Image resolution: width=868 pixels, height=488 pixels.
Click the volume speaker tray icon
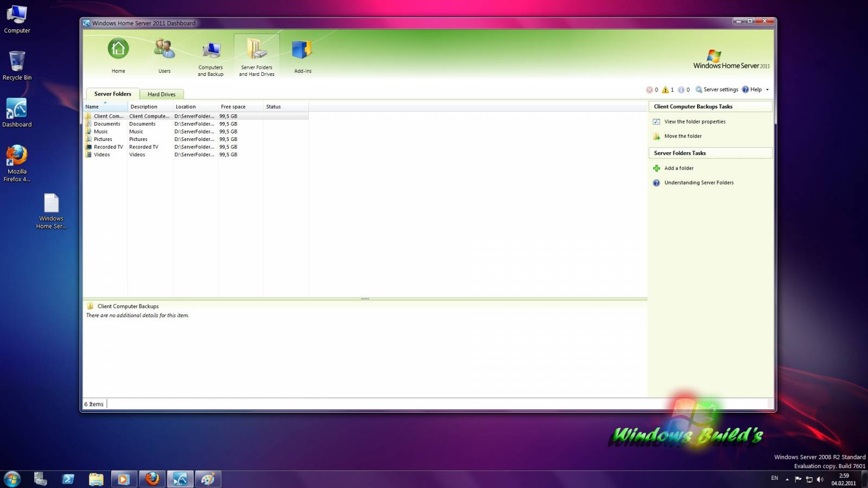point(820,479)
